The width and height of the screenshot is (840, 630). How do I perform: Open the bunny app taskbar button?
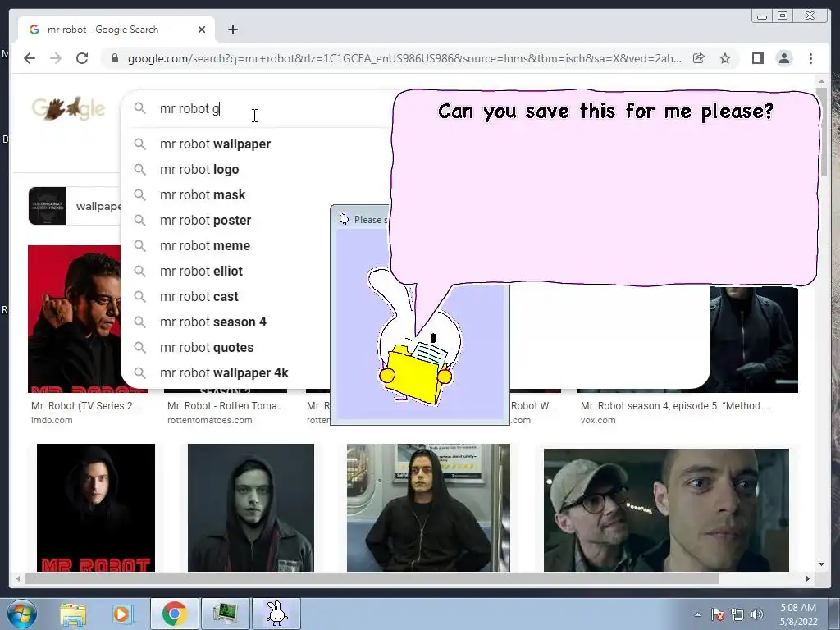[x=276, y=614]
